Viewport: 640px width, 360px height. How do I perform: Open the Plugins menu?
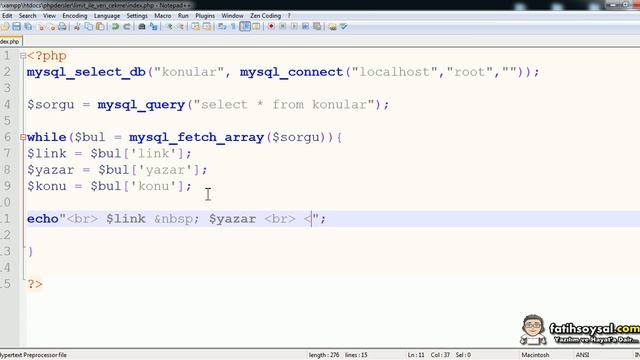205,16
